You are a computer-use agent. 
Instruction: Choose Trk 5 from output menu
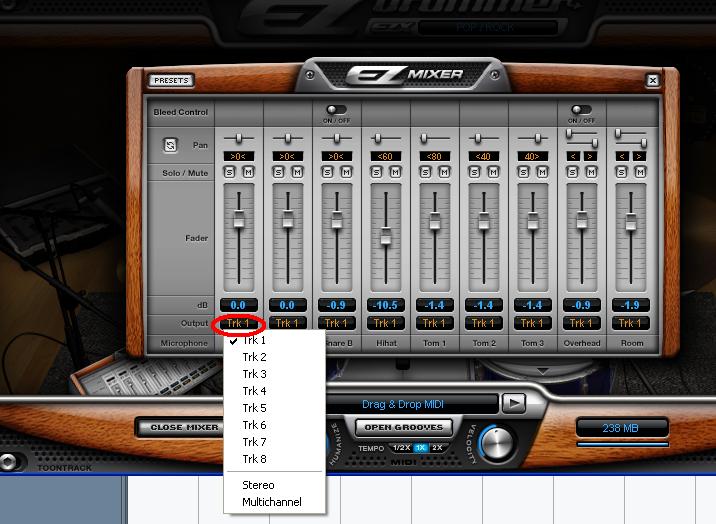tap(274, 408)
